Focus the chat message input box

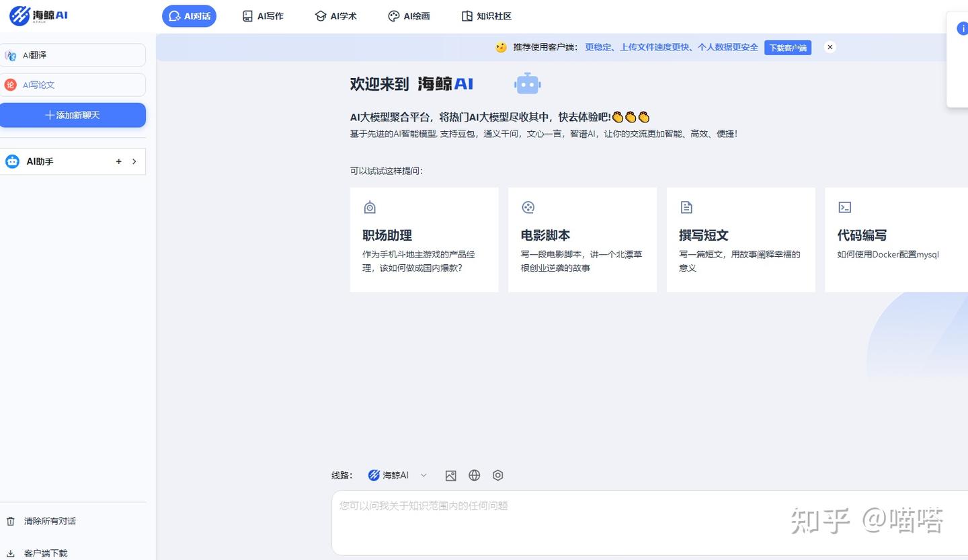(649, 522)
